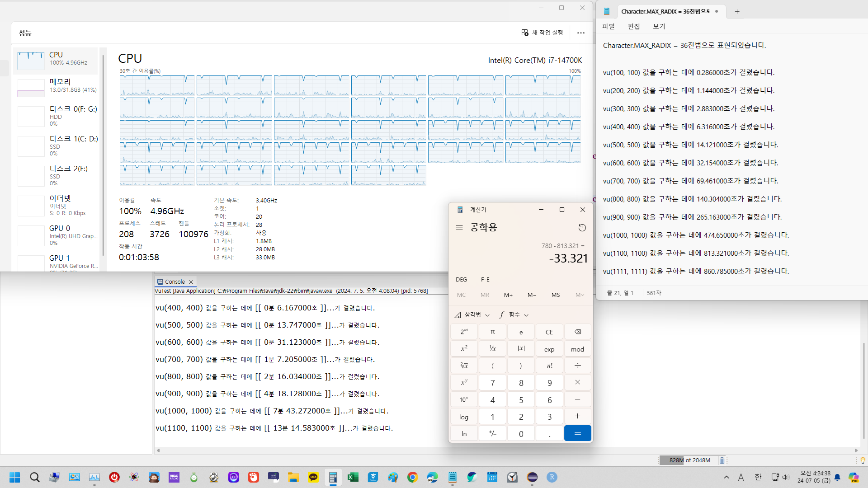Image resolution: width=868 pixels, height=488 pixels.
Task: Click Chrome icon in taskbar
Action: (412, 477)
